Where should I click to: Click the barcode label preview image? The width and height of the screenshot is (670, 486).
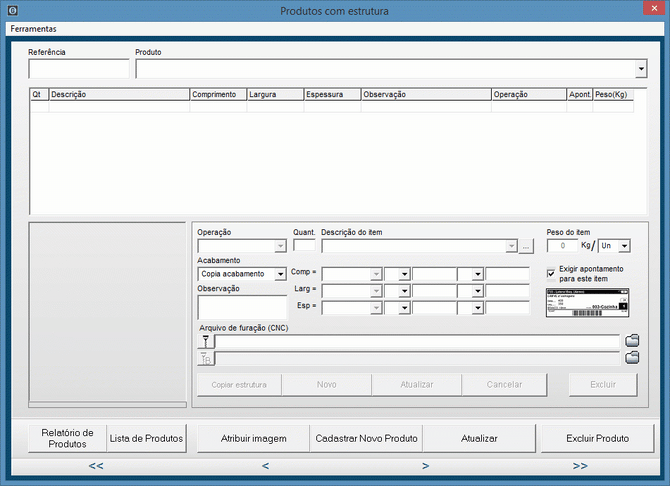(x=587, y=303)
